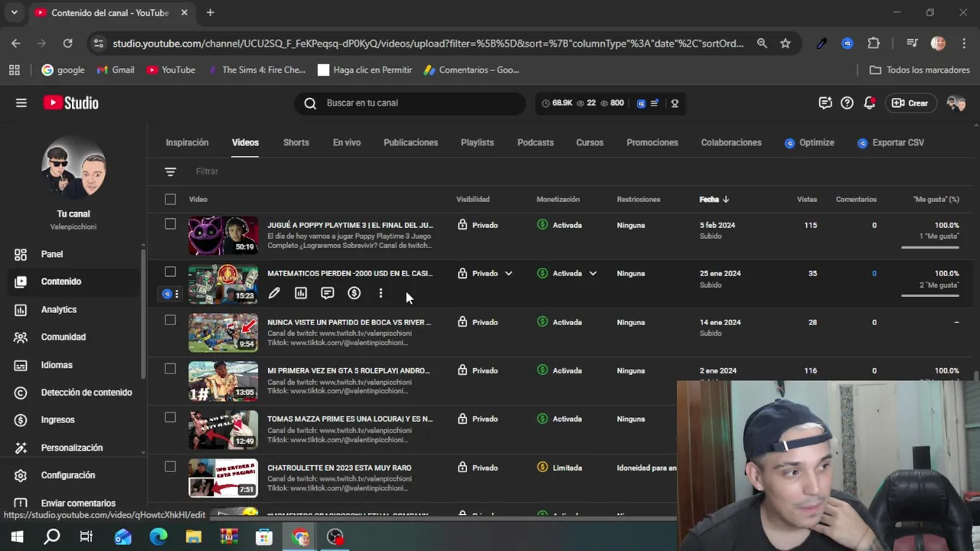Sort by the Fecha column header
Viewport: 980px width, 551px height.
(x=714, y=200)
